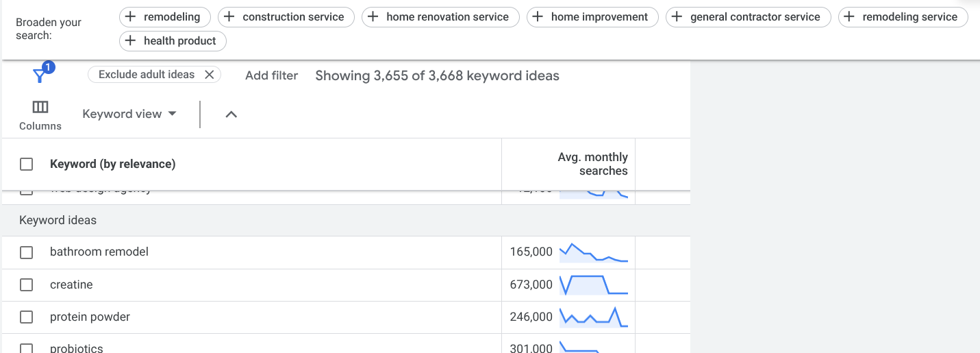This screenshot has height=353, width=980.
Task: Sort by Avg. monthly searches column
Action: click(x=592, y=164)
